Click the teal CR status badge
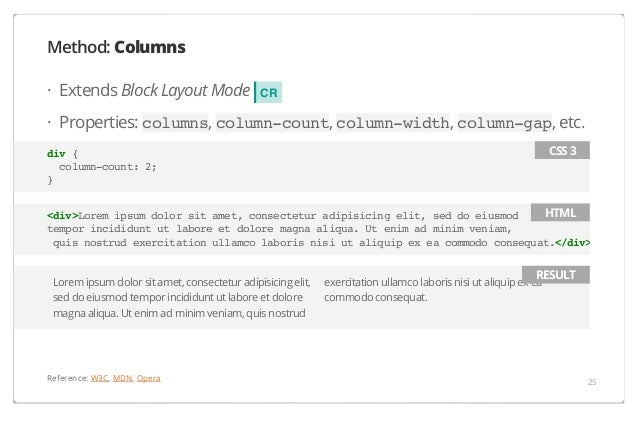The height and width of the screenshot is (434, 638). click(268, 92)
